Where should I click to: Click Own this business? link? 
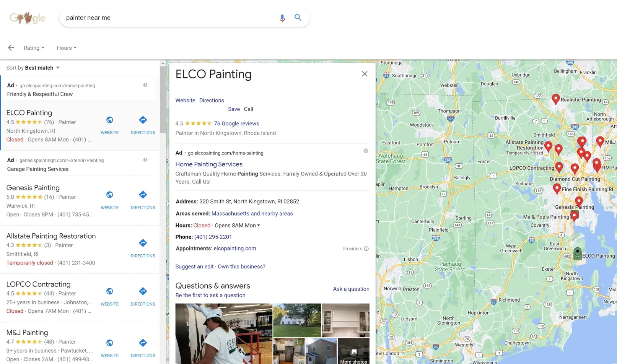(x=241, y=267)
